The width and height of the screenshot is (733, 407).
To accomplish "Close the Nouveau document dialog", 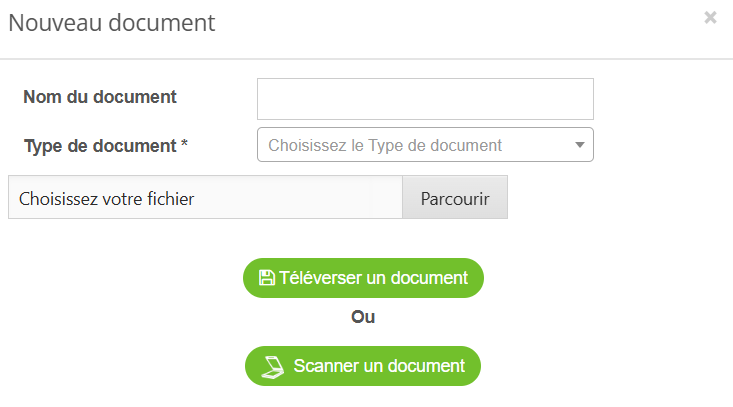I will pos(710,18).
